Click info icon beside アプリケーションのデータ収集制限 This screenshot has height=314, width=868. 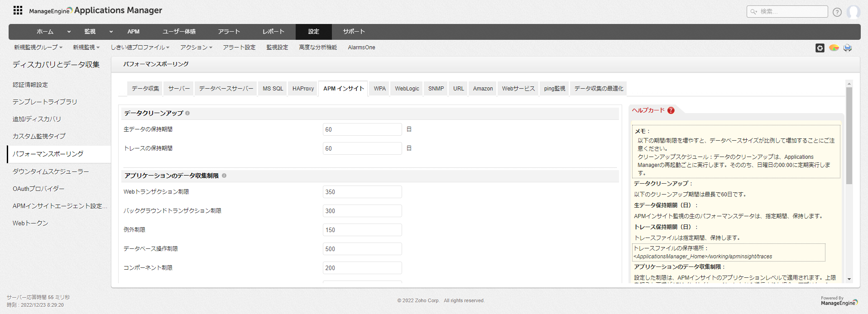pos(224,176)
